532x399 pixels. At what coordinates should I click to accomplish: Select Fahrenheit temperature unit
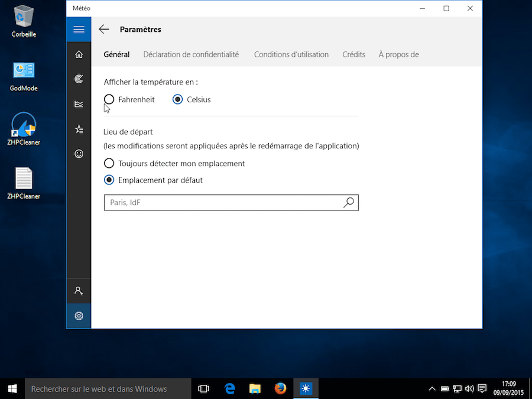point(109,100)
